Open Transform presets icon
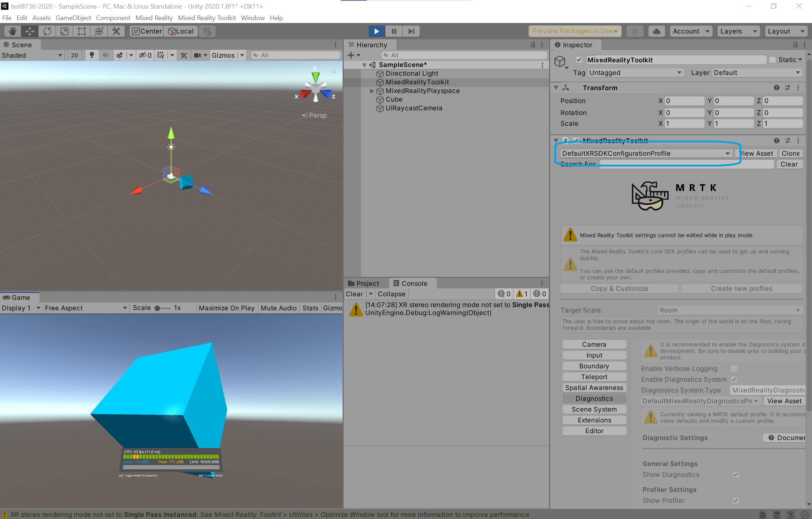This screenshot has width=812, height=519. 788,88
